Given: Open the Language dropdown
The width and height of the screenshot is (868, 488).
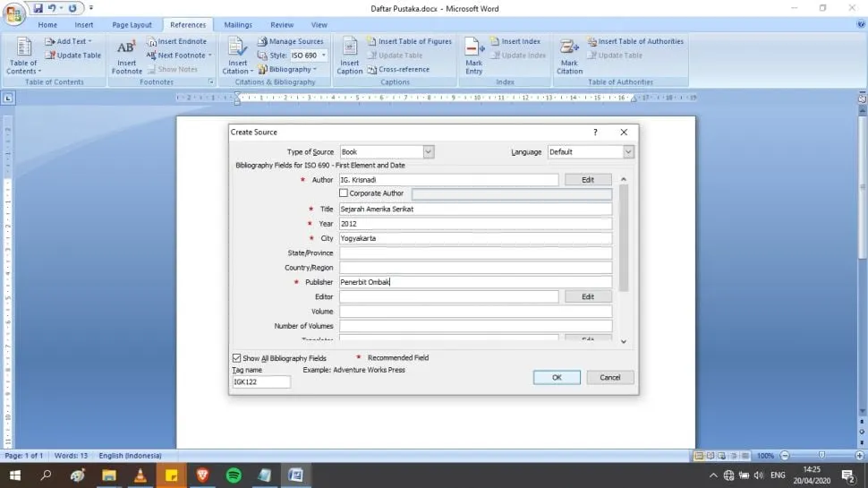Looking at the screenshot, I should pos(628,152).
